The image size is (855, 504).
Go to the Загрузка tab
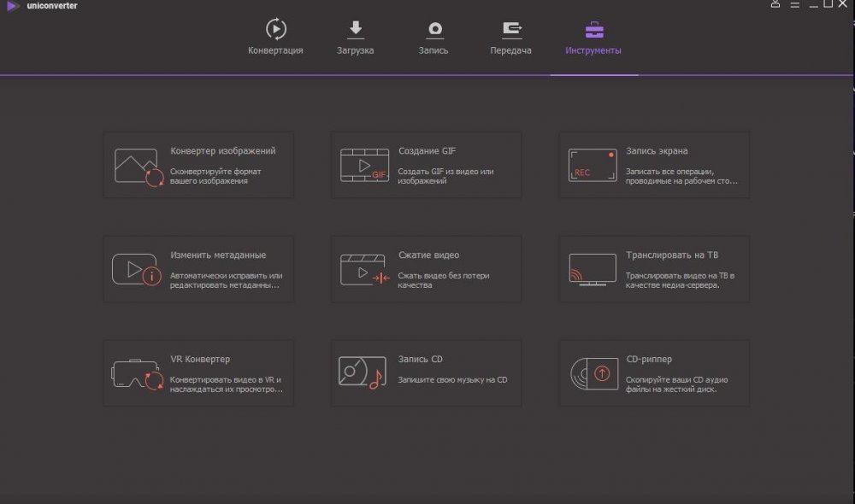click(355, 38)
